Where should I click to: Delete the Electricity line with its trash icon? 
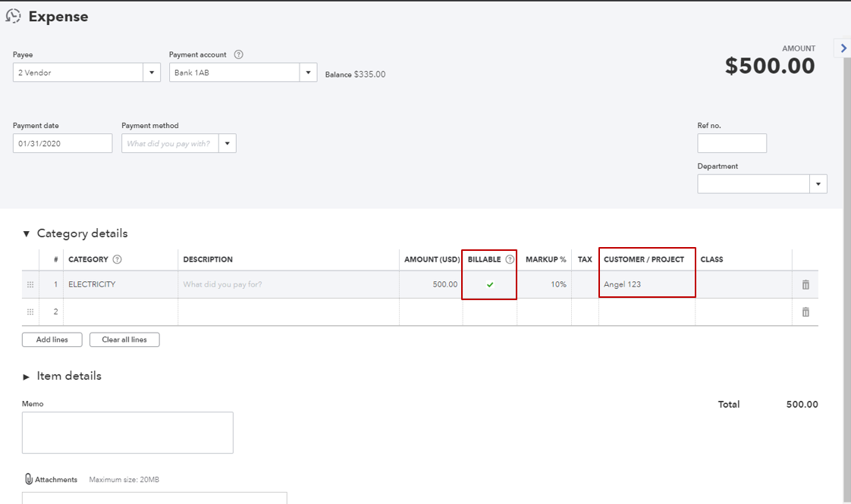(x=805, y=284)
